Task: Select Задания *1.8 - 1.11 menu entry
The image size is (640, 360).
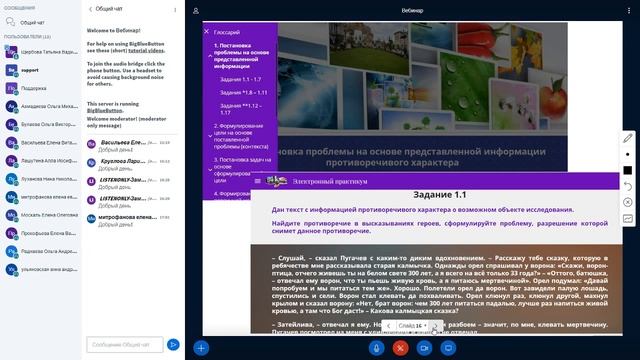Action: pos(244,93)
